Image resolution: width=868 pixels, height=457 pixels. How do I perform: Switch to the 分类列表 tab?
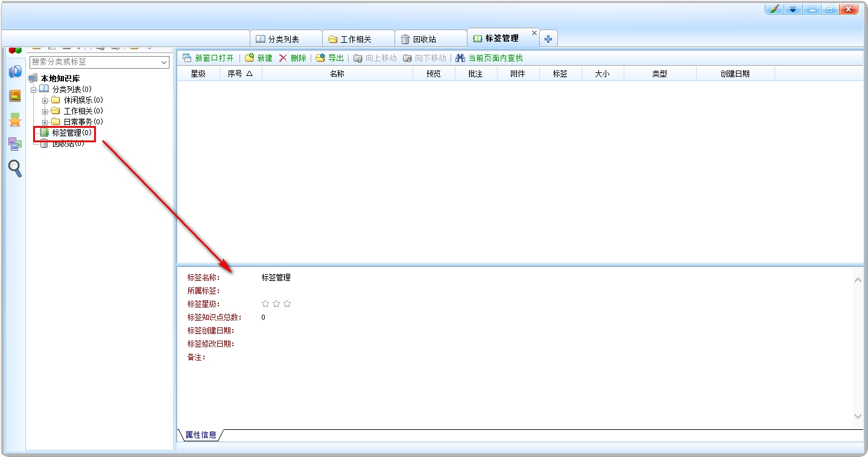coord(286,39)
